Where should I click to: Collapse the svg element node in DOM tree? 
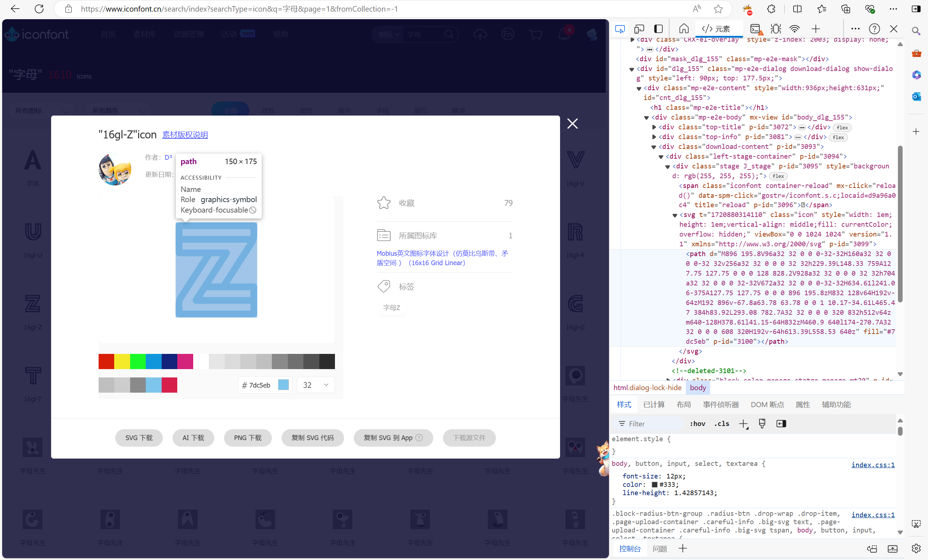tap(675, 215)
